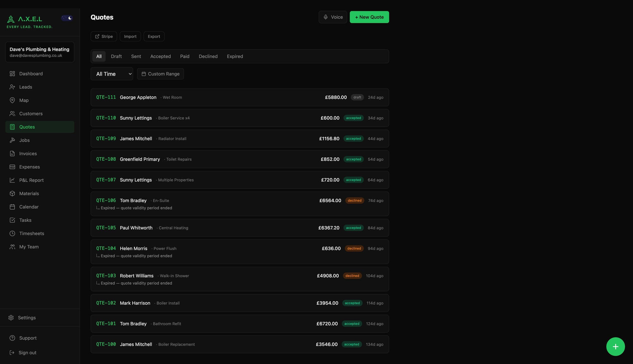
Task: Open the Dashboard from the sidebar icon
Action: [x=12, y=73]
